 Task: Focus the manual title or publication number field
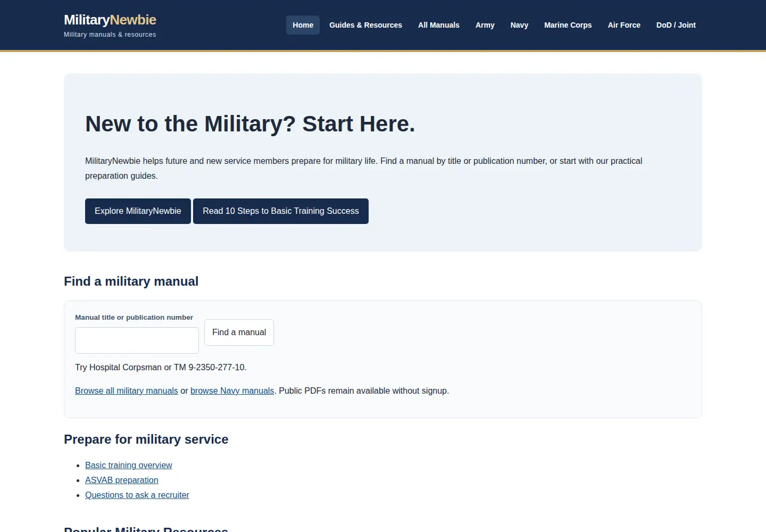[x=137, y=340]
